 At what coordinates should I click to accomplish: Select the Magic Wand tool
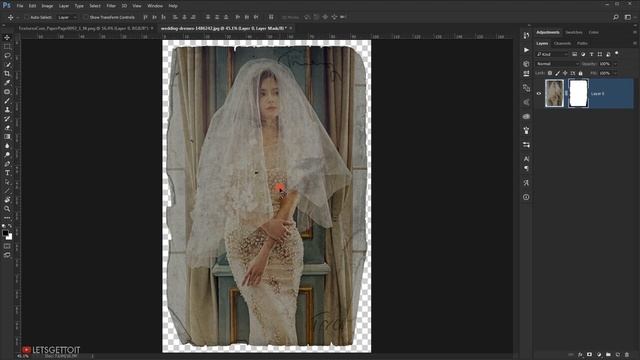7,64
